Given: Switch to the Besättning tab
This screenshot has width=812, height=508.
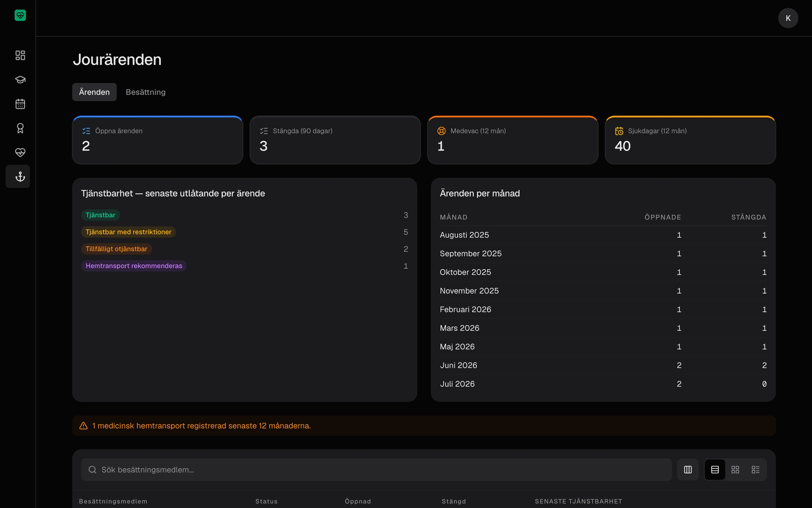Looking at the screenshot, I should (x=145, y=92).
